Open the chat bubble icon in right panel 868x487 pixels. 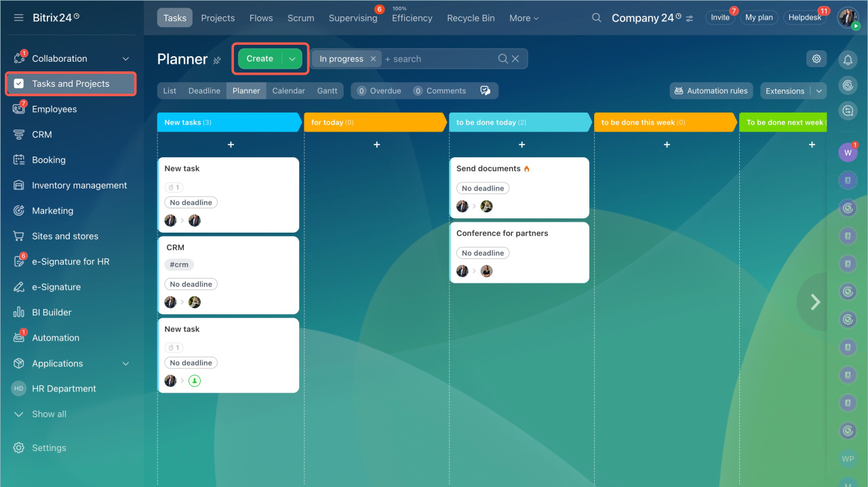coord(848,111)
